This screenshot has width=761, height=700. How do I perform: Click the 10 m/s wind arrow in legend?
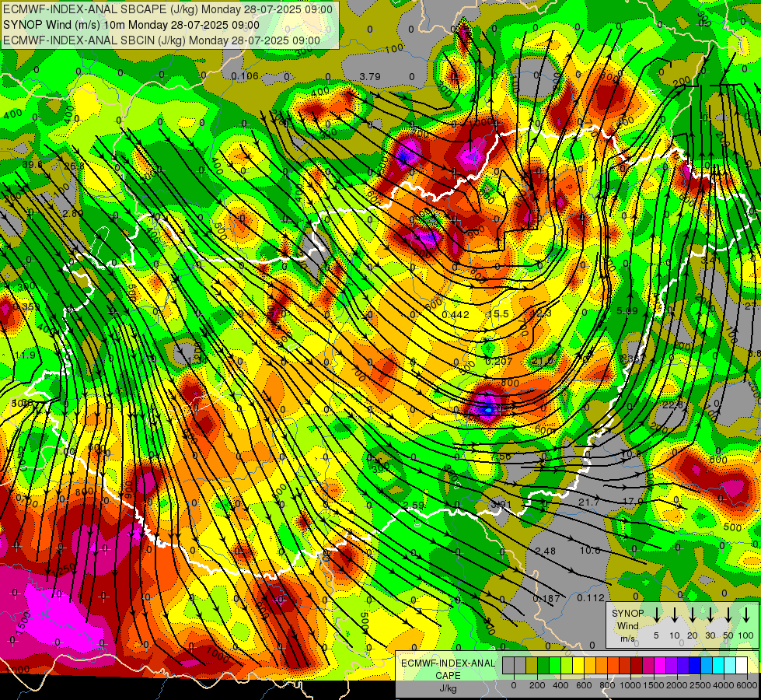point(675,615)
